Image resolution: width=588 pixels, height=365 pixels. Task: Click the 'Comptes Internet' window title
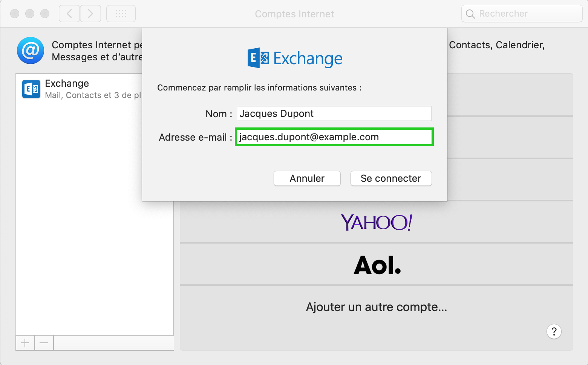pos(294,14)
